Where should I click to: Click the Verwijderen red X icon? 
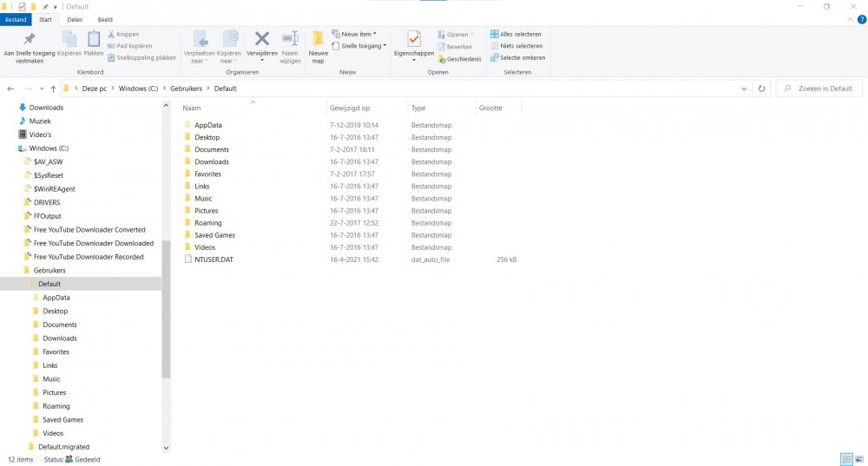pyautogui.click(x=262, y=39)
